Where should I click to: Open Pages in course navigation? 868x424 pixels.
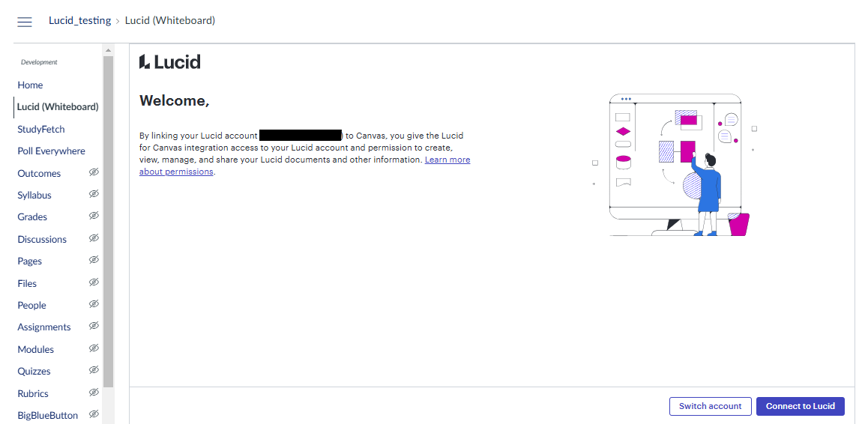(x=29, y=261)
